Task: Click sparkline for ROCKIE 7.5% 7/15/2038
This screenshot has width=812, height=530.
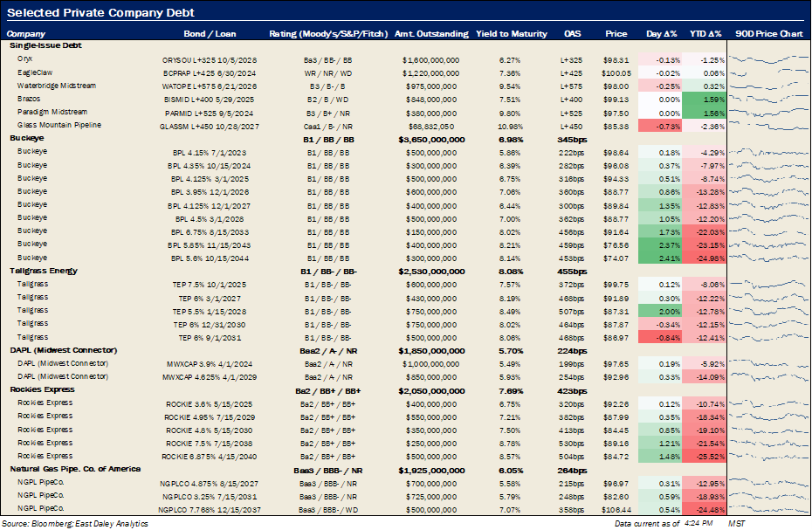Action: coord(769,443)
